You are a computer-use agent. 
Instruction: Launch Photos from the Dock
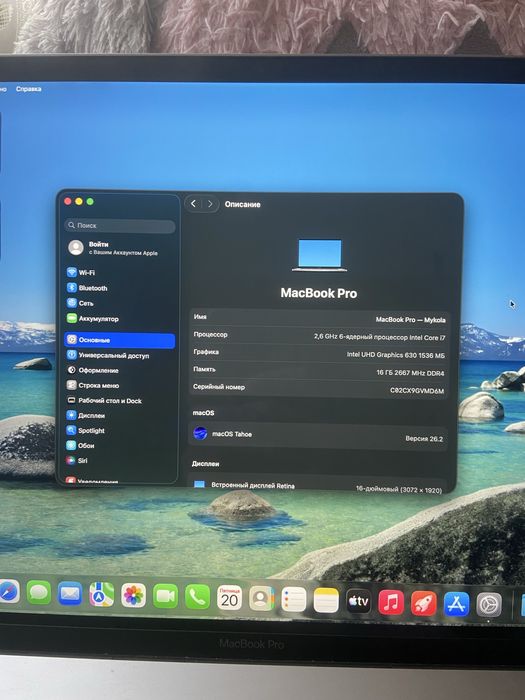133,596
